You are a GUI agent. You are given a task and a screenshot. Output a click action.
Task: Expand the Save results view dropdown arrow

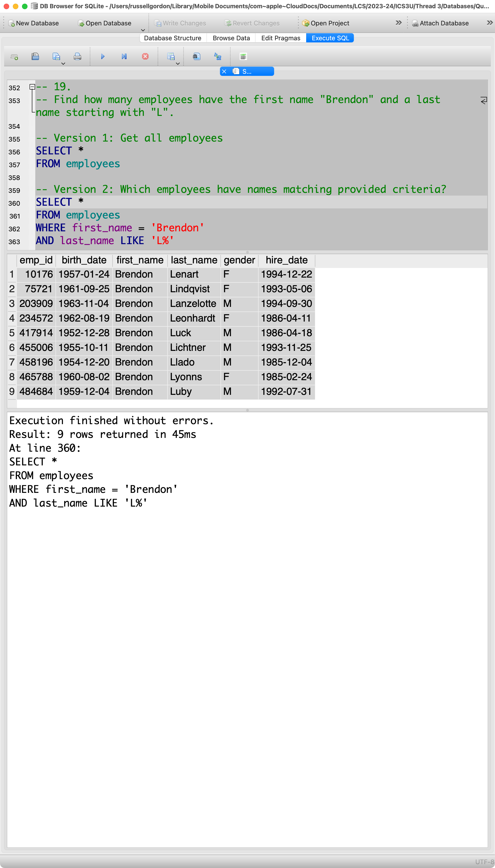coord(177,63)
